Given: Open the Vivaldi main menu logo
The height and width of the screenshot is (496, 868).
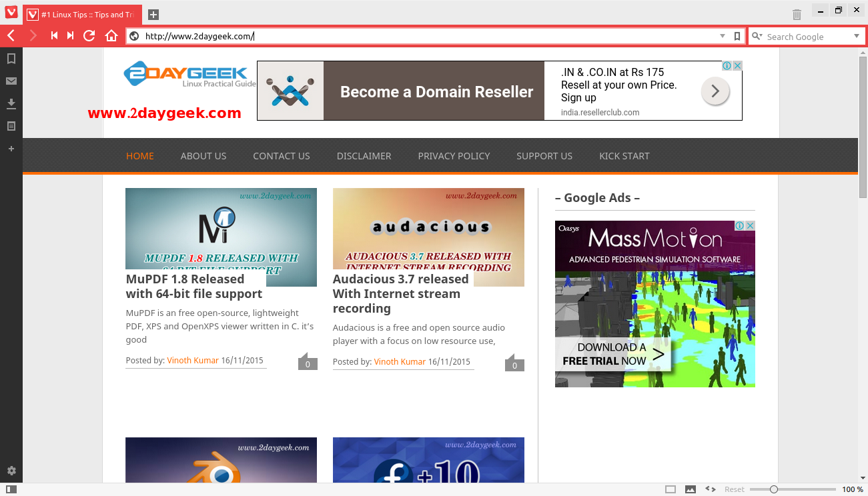Looking at the screenshot, I should tap(11, 13).
